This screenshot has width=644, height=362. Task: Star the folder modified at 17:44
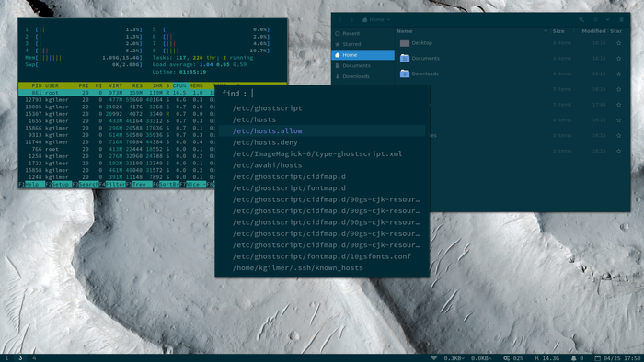(618, 105)
